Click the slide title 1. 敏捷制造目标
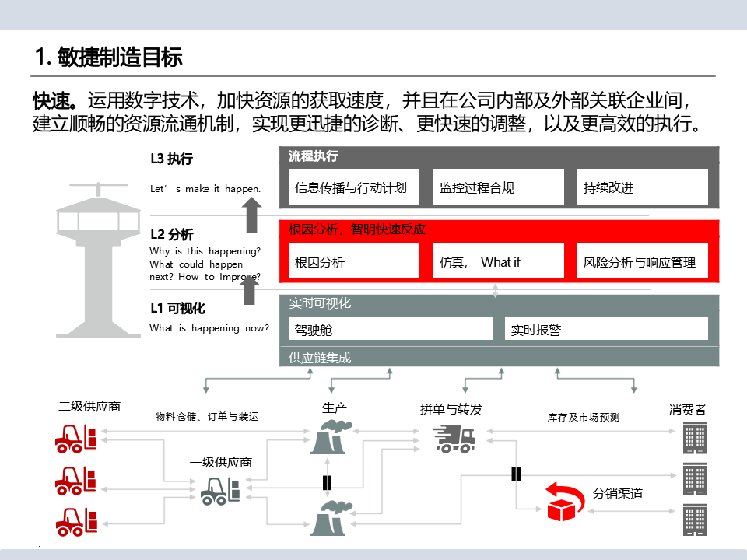Screen dimensions: 747x560 point(109,57)
